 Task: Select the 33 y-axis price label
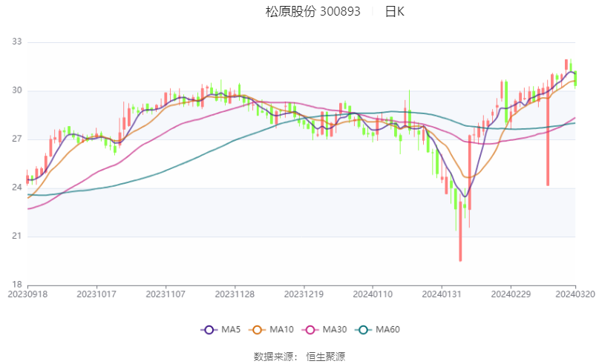pyautogui.click(x=17, y=42)
